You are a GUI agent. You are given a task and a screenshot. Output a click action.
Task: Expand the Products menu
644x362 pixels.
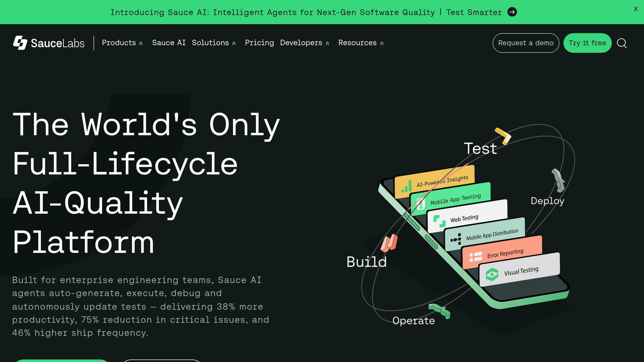pos(122,43)
